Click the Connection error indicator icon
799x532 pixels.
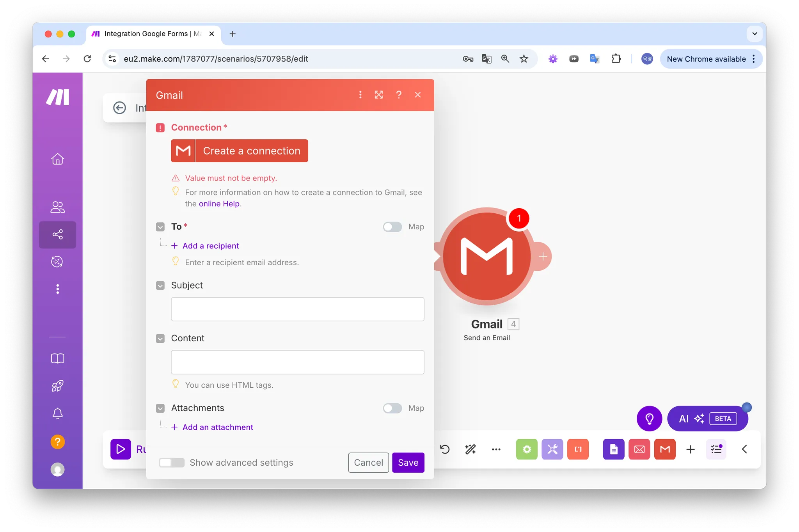click(160, 128)
